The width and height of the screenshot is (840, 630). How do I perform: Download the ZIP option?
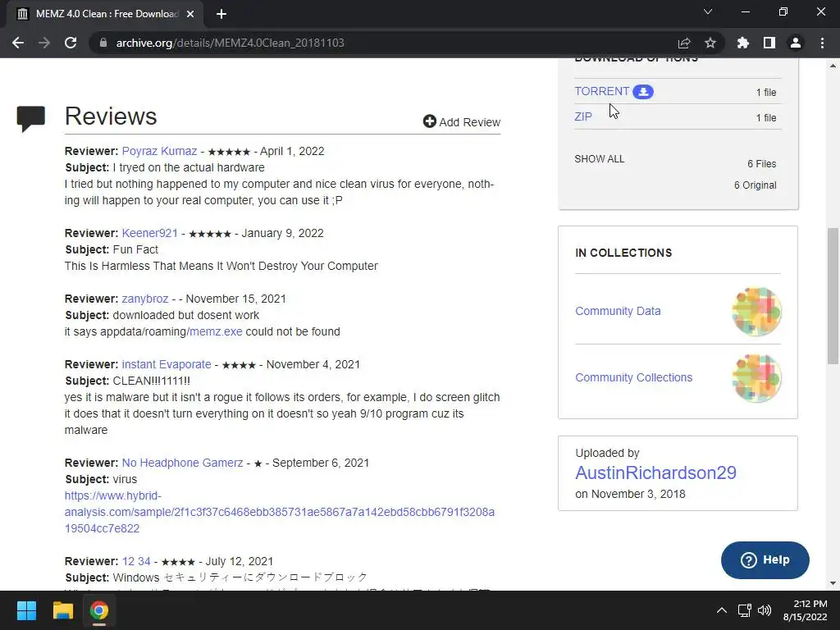pos(583,116)
